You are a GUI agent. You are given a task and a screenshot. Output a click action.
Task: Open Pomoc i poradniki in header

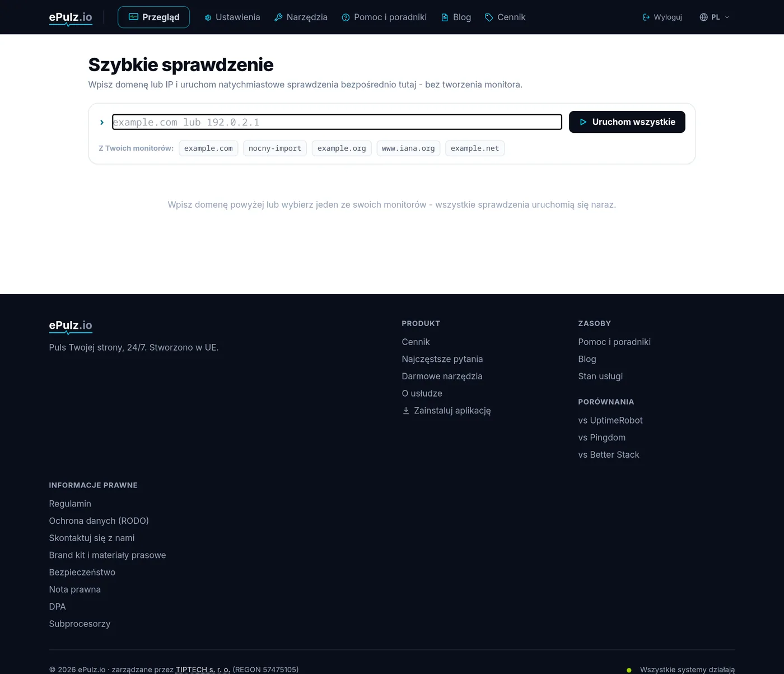(384, 17)
